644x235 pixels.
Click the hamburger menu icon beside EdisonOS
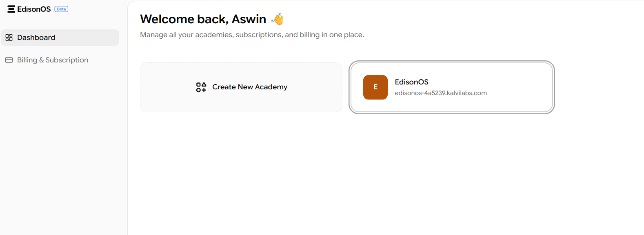coord(11,9)
